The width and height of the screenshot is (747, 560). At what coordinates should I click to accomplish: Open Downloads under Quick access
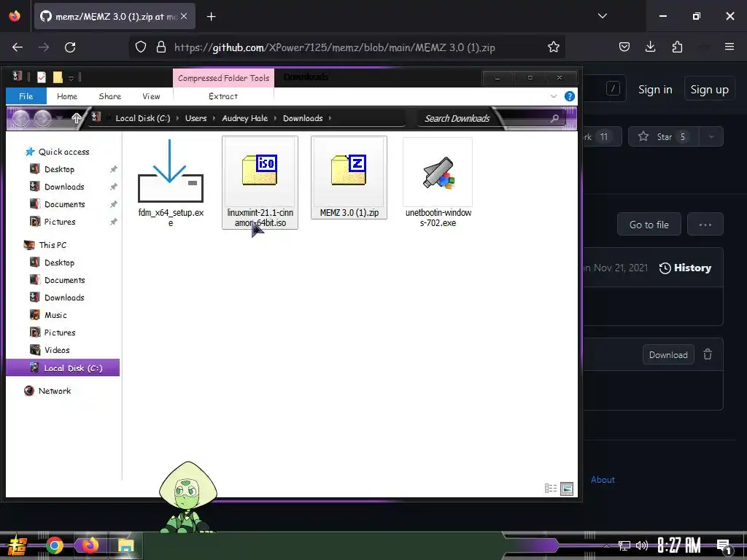(64, 187)
